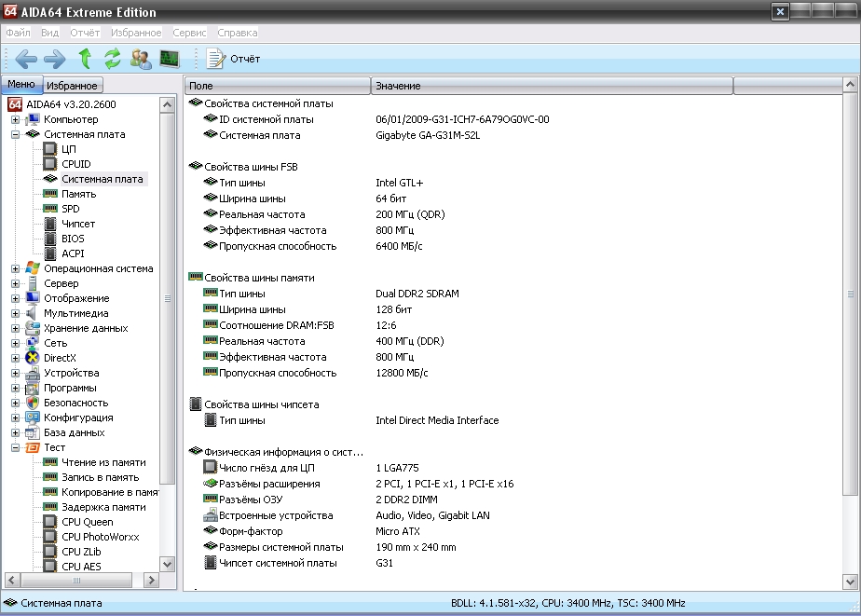Select Запись в память test

click(101, 477)
